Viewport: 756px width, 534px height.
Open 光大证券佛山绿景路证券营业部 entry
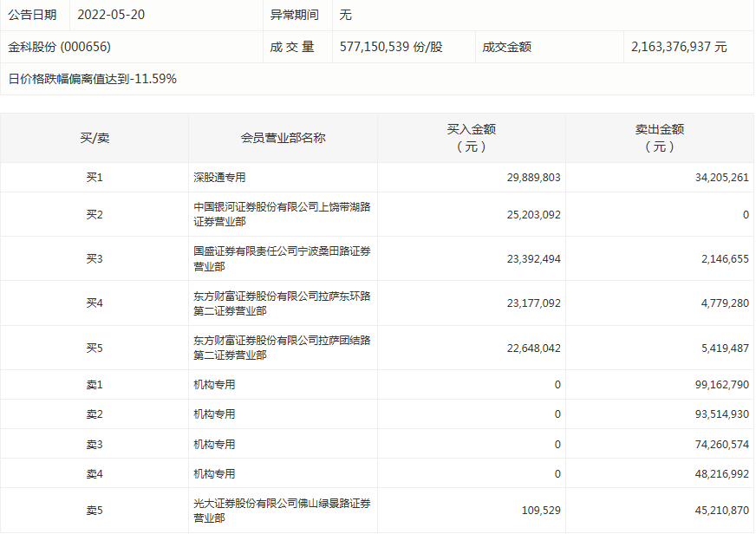click(282, 510)
